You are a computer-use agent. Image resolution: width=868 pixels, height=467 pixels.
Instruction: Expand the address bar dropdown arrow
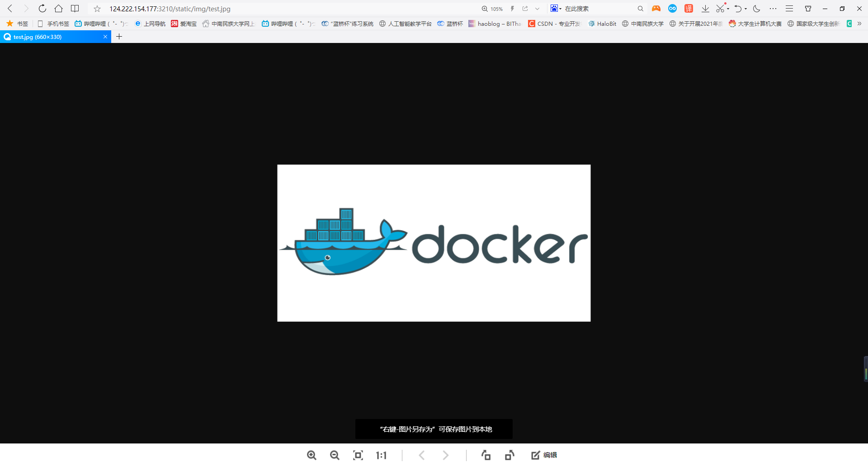tap(537, 9)
